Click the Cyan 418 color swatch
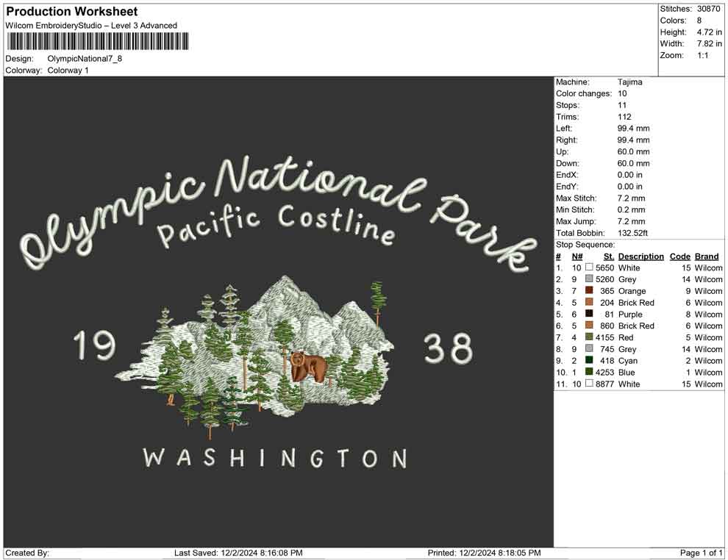Viewport: 728px width, 560px height. 589,360
